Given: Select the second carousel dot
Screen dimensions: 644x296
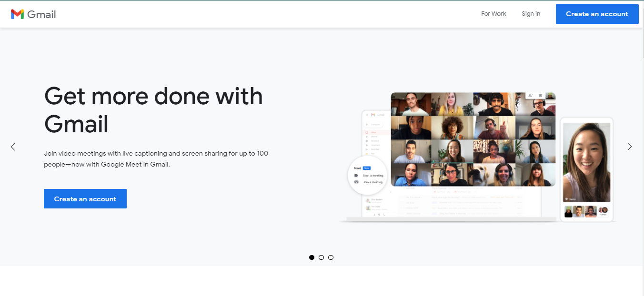Looking at the screenshot, I should pyautogui.click(x=321, y=257).
